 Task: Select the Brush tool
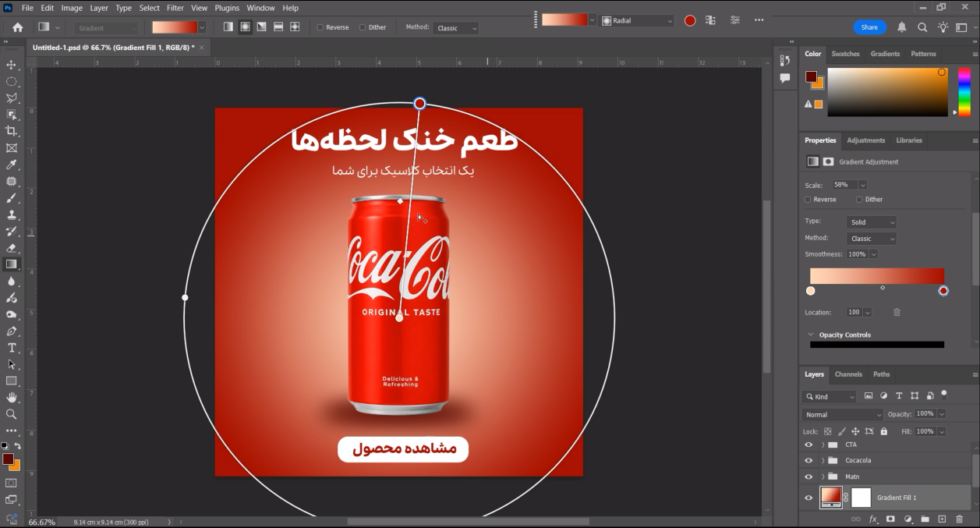coord(12,198)
